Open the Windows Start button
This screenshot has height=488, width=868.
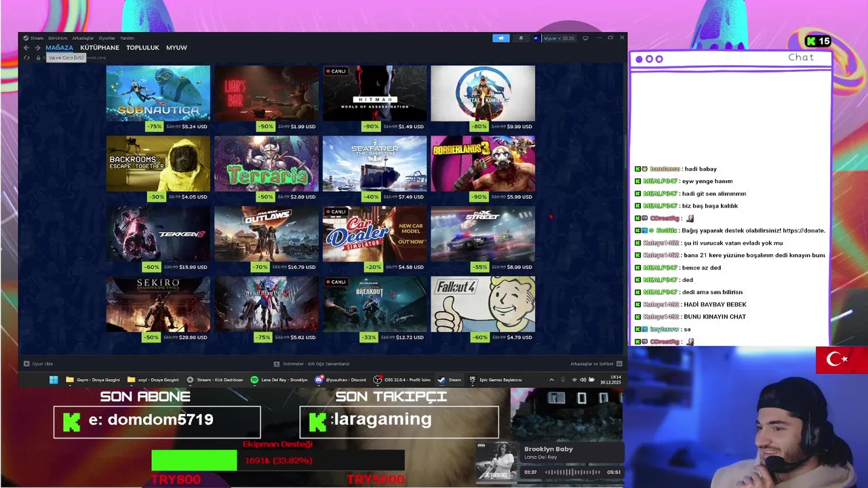pyautogui.click(x=54, y=380)
